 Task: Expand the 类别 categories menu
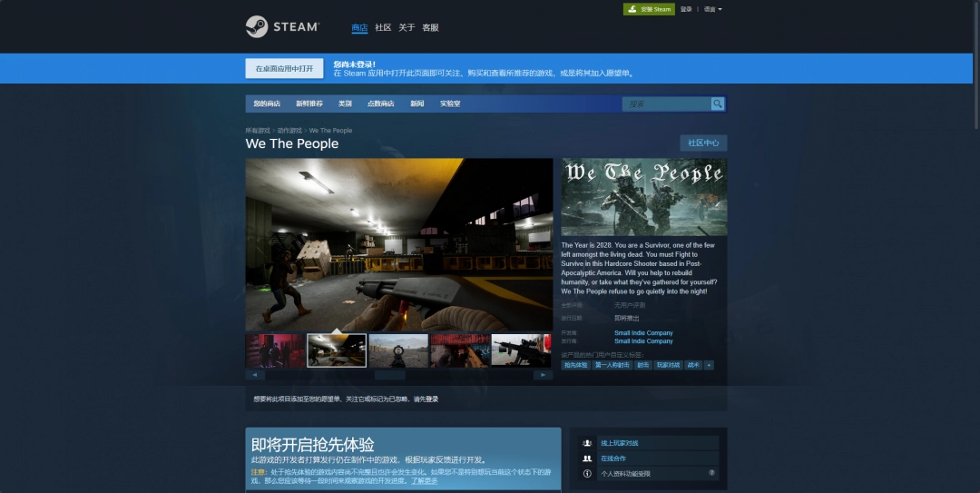pyautogui.click(x=345, y=104)
